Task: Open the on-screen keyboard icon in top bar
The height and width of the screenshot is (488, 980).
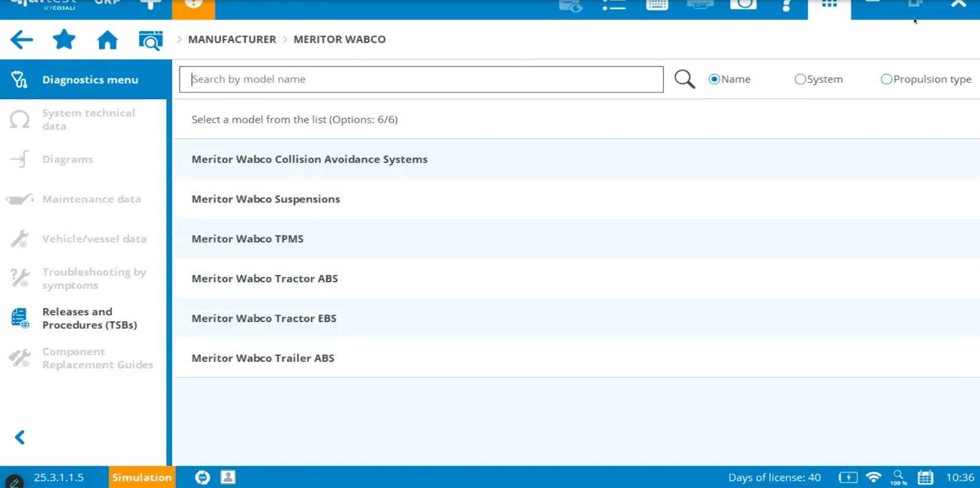Action: pos(657,5)
